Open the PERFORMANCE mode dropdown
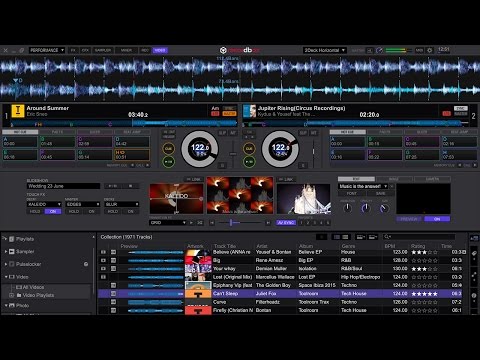This screenshot has height=360, width=480. tap(47, 50)
